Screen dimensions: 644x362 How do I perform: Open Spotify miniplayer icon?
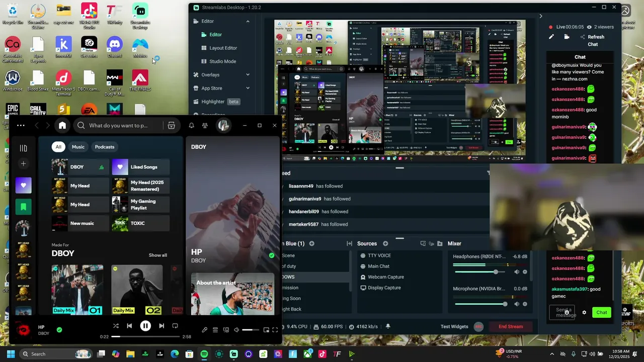(265, 330)
